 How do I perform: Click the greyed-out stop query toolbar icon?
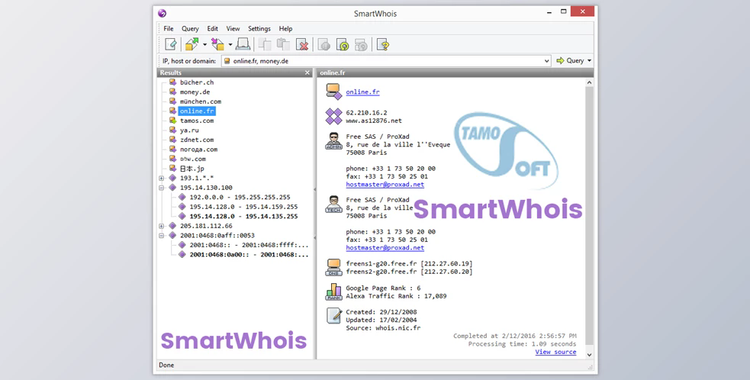[324, 45]
